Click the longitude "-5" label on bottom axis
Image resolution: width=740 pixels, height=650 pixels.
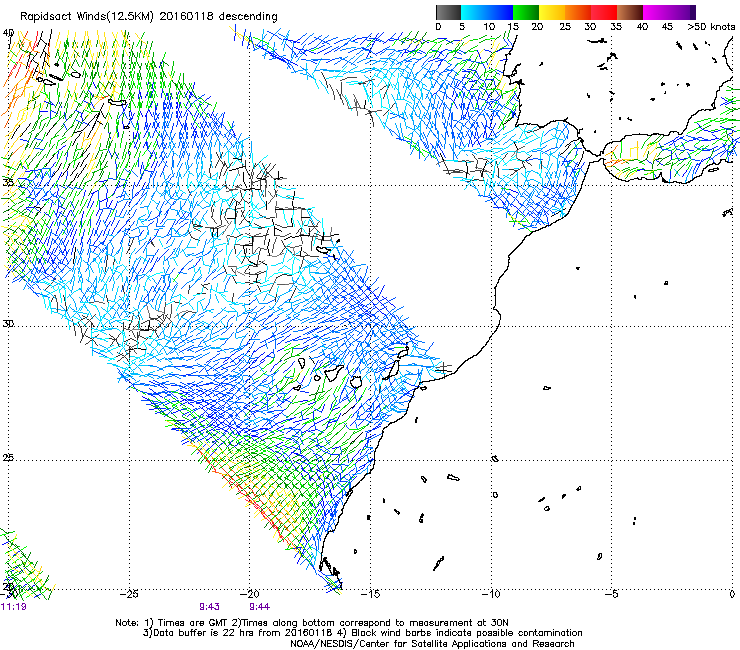pos(612,594)
